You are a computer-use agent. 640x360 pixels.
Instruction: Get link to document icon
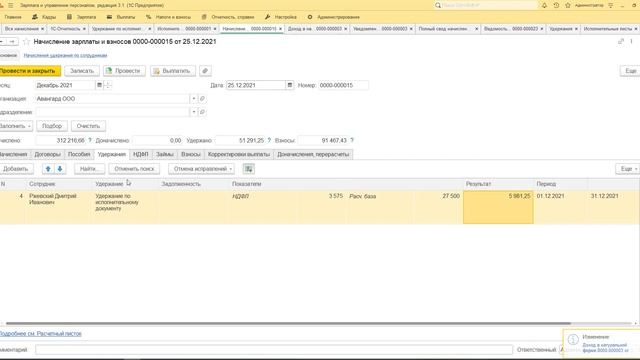(x=621, y=41)
